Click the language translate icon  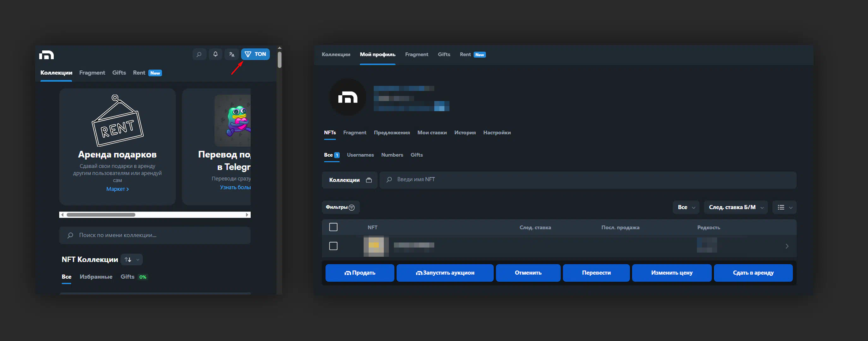point(231,54)
